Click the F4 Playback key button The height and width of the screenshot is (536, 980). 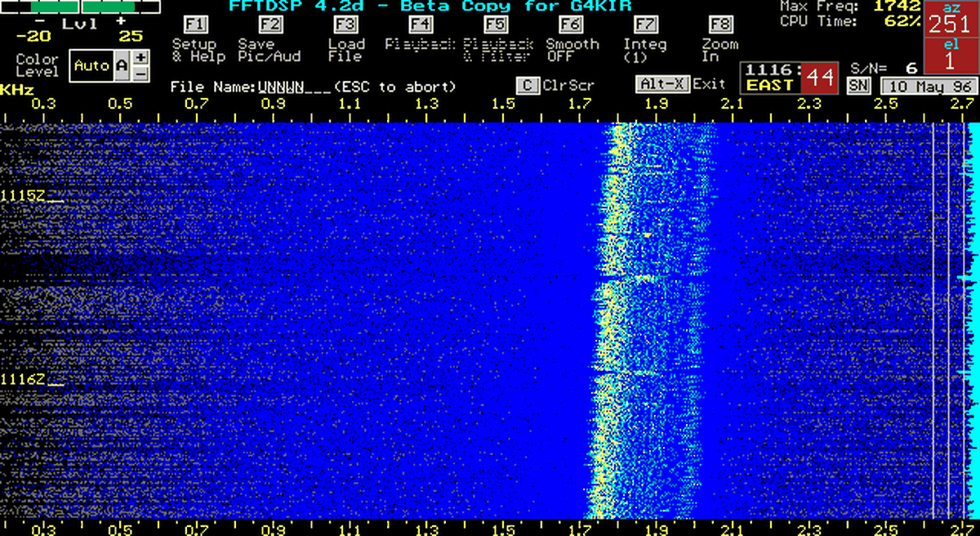[420, 25]
